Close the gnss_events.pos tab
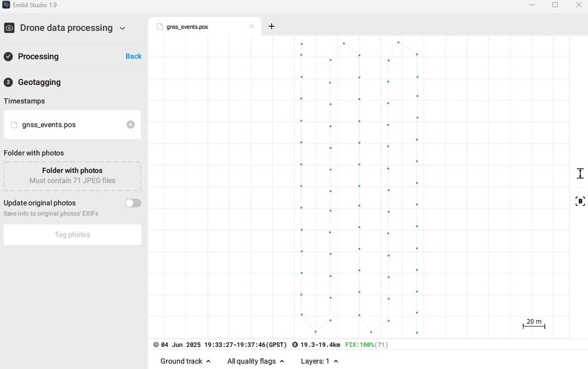 pyautogui.click(x=252, y=27)
